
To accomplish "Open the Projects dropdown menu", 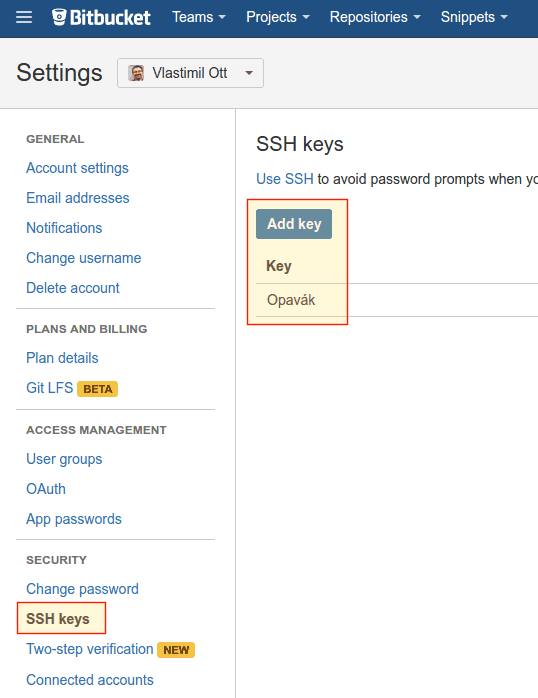I will click(278, 17).
